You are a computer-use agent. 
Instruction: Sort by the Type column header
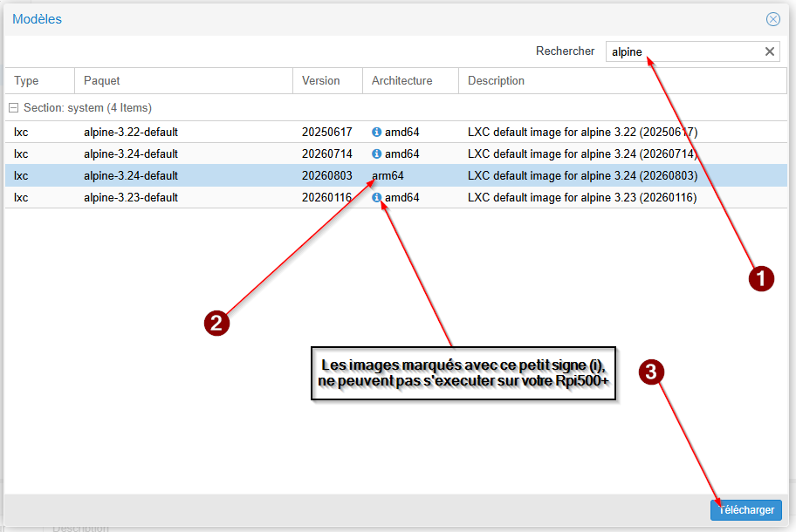(39, 80)
